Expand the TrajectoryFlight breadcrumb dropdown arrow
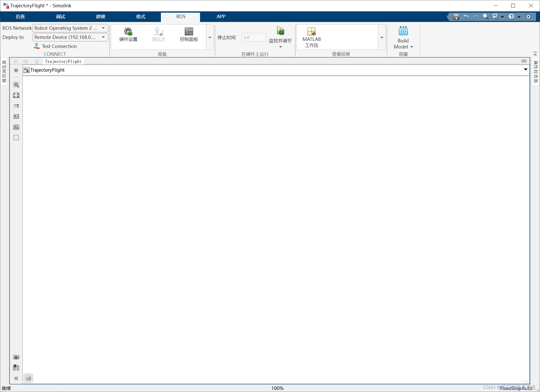The width and height of the screenshot is (540, 392). pyautogui.click(x=526, y=69)
